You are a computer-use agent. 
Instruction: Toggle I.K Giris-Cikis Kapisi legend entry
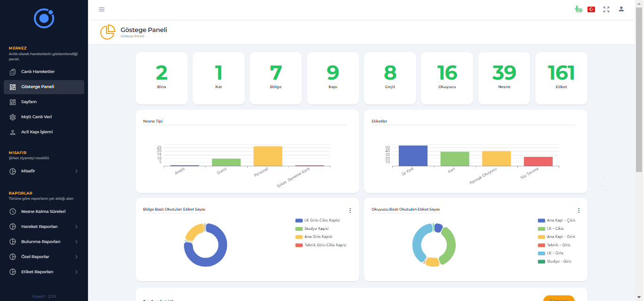[x=317, y=220]
